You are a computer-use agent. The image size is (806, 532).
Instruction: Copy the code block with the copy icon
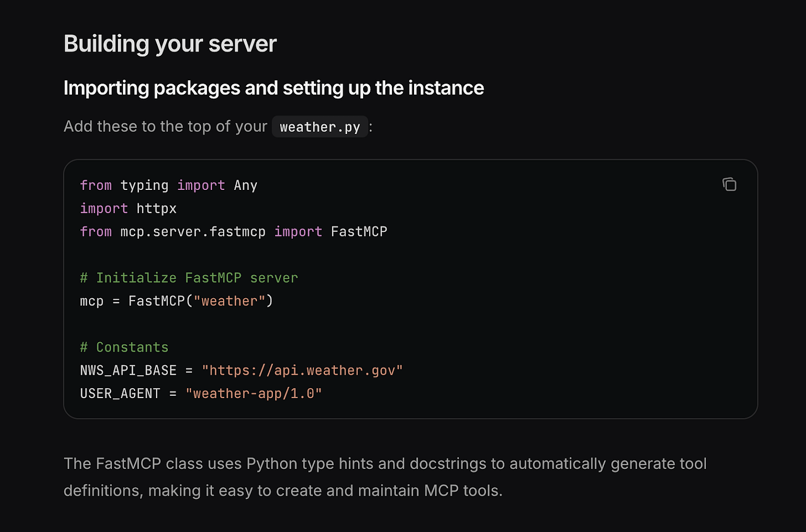(729, 184)
